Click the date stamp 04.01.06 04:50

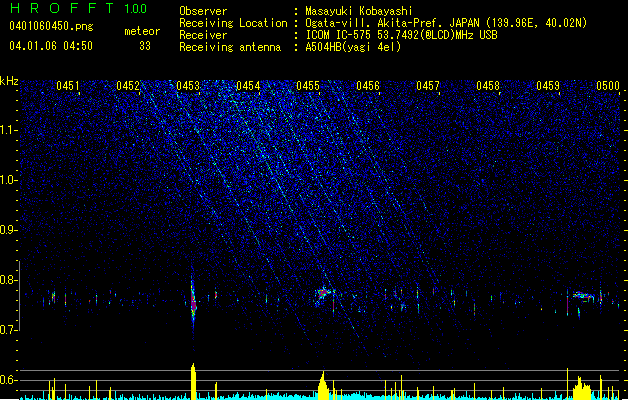(51, 46)
